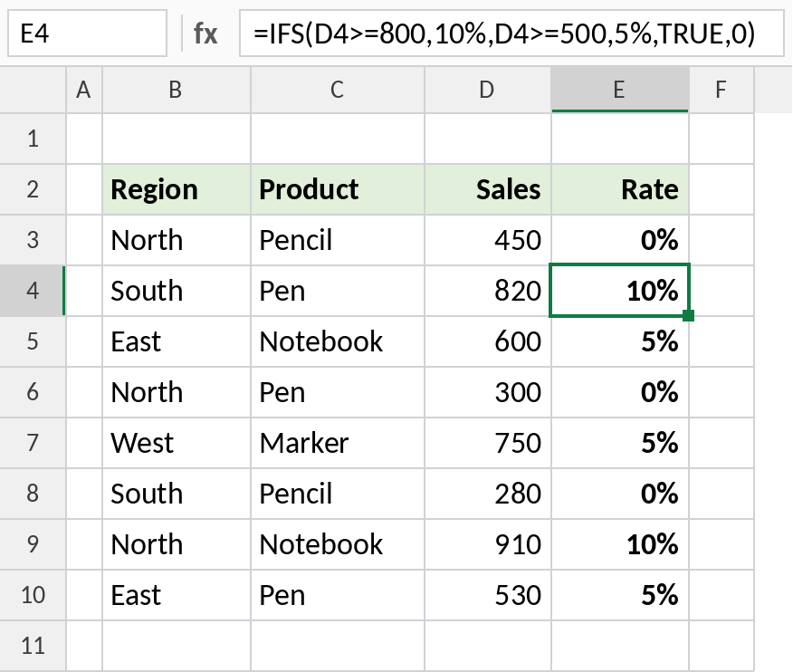
Task: Click the 0% rate in row 8
Action: pyautogui.click(x=619, y=494)
